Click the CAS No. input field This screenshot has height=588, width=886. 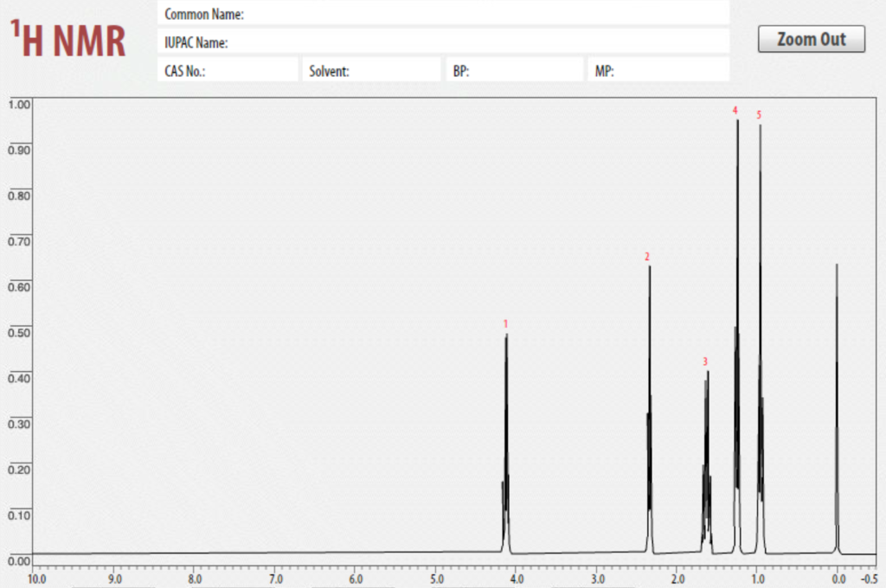pos(242,69)
